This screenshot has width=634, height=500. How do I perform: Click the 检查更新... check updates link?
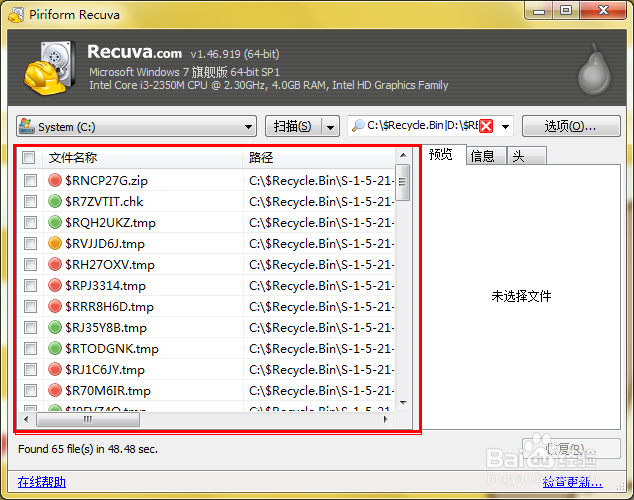pyautogui.click(x=572, y=482)
